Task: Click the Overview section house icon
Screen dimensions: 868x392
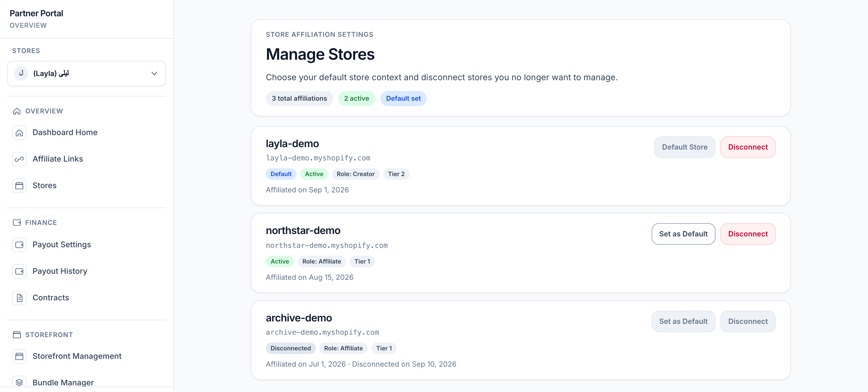Action: tap(17, 111)
